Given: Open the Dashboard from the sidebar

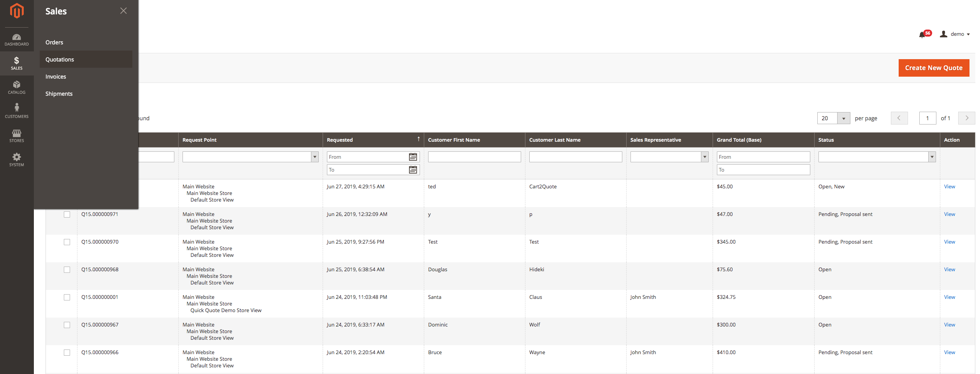Looking at the screenshot, I should tap(16, 39).
